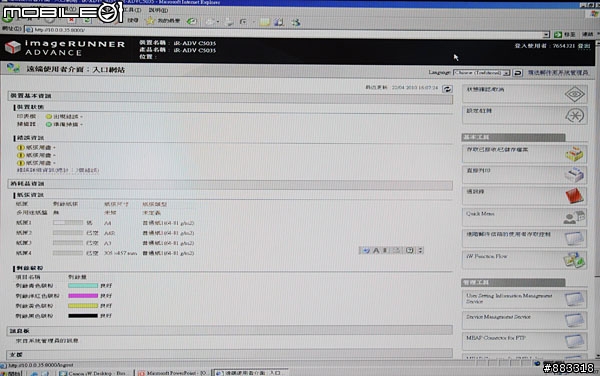The height and width of the screenshot is (376, 600).
Task: Open the settings/registration asterisk icon panel
Action: click(x=574, y=116)
